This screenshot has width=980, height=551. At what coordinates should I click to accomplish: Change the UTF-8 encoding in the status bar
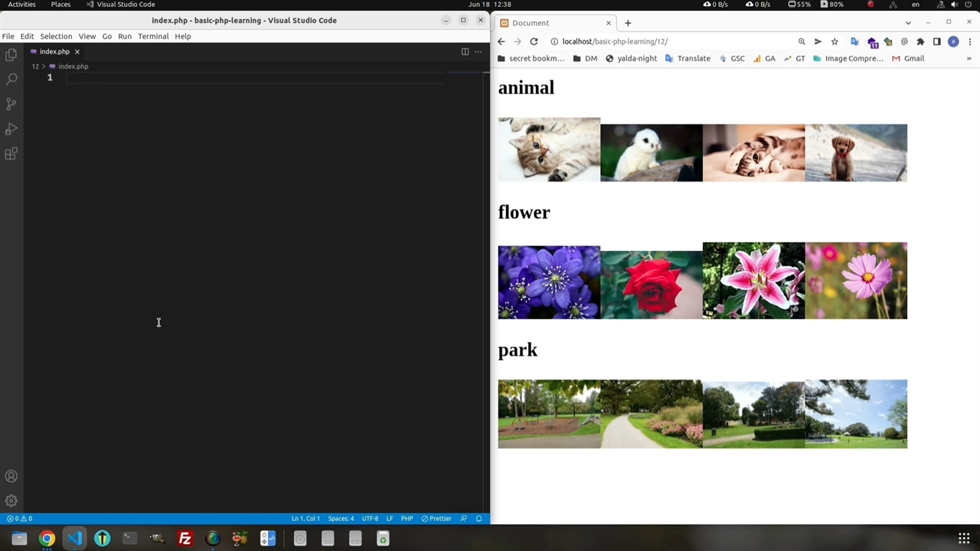click(370, 518)
